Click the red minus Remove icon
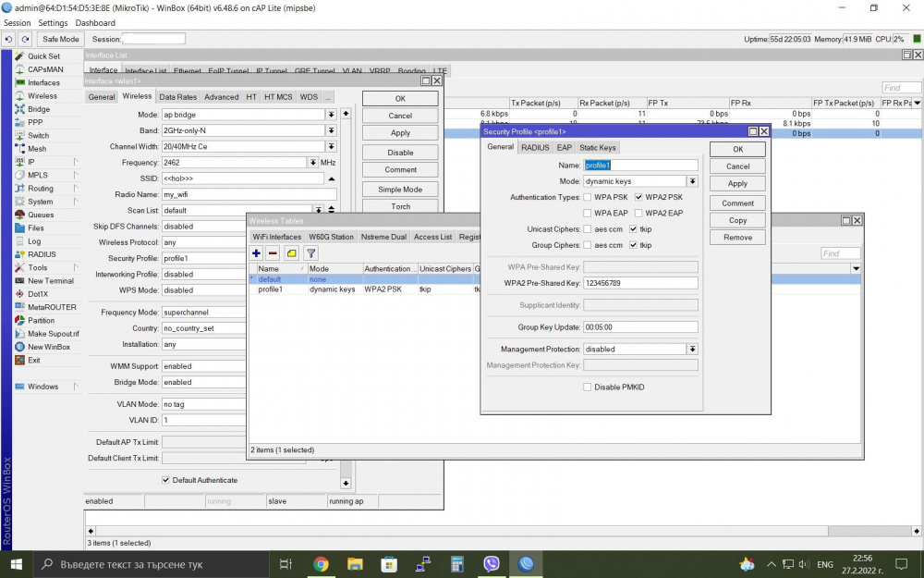 click(x=273, y=253)
